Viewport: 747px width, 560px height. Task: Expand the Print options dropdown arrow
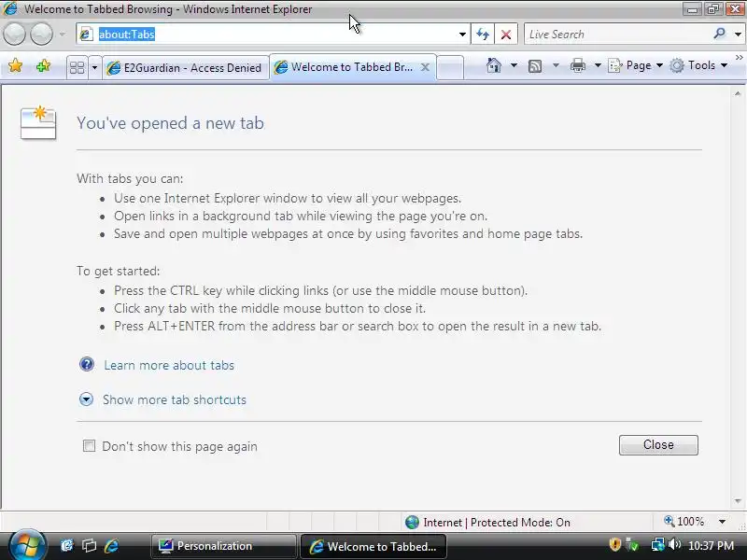tap(598, 65)
